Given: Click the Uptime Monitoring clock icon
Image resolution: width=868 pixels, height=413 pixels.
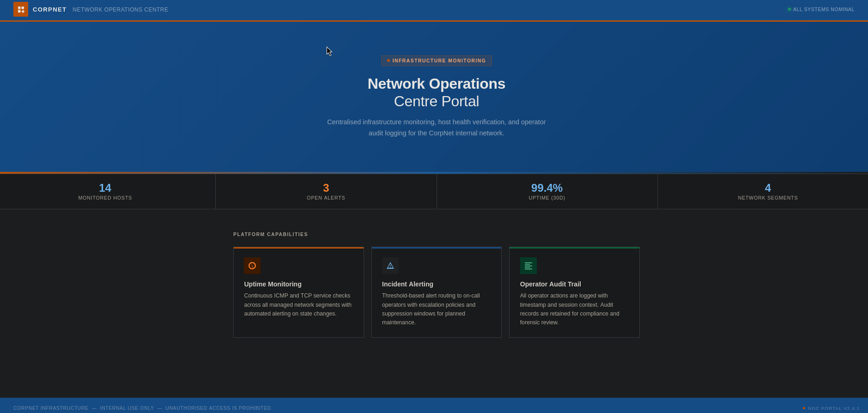Looking at the screenshot, I should point(252,266).
